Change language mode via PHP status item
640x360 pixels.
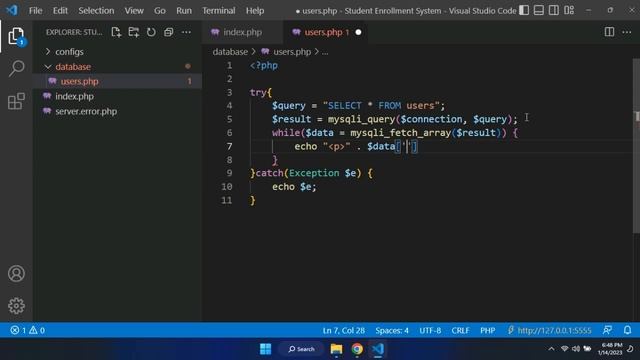(487, 330)
